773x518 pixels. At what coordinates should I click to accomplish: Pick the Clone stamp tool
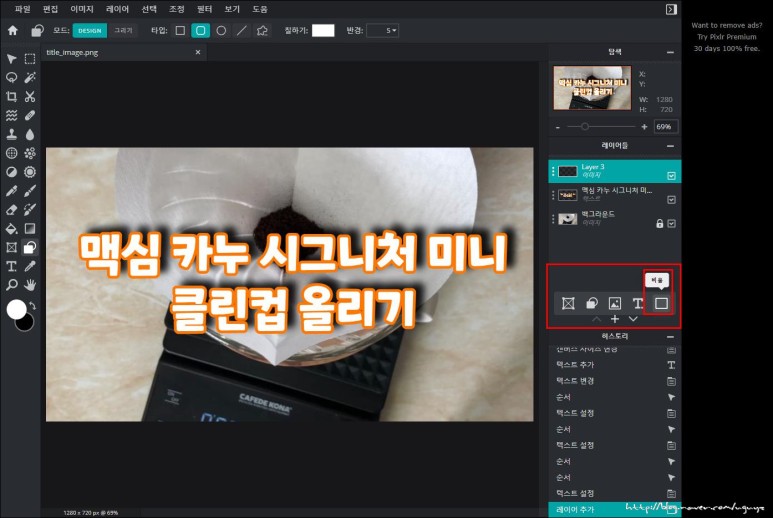click(11, 134)
